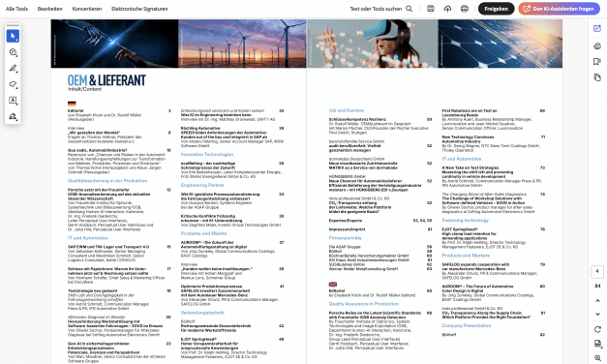Activate the text box tool

[13, 101]
